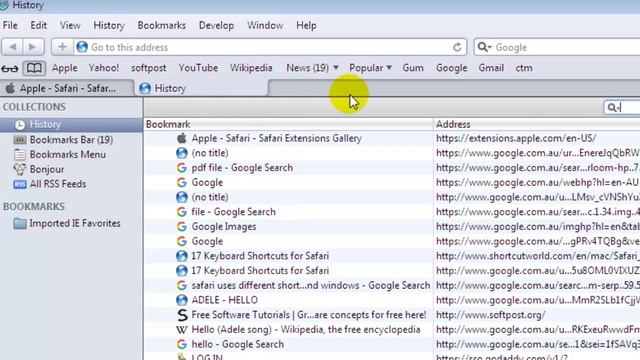Select Bookmarks Menu in sidebar
Viewport: 640px width, 360px height.
pyautogui.click(x=71, y=155)
